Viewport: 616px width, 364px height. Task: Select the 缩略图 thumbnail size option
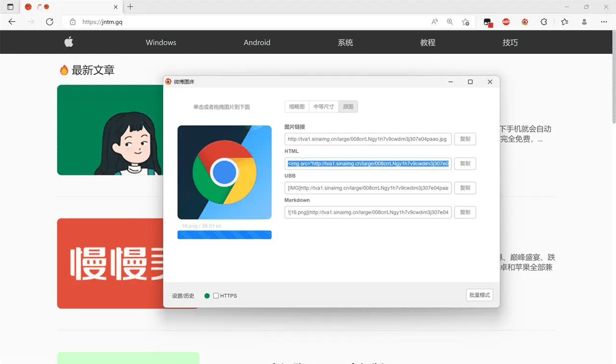(x=297, y=107)
